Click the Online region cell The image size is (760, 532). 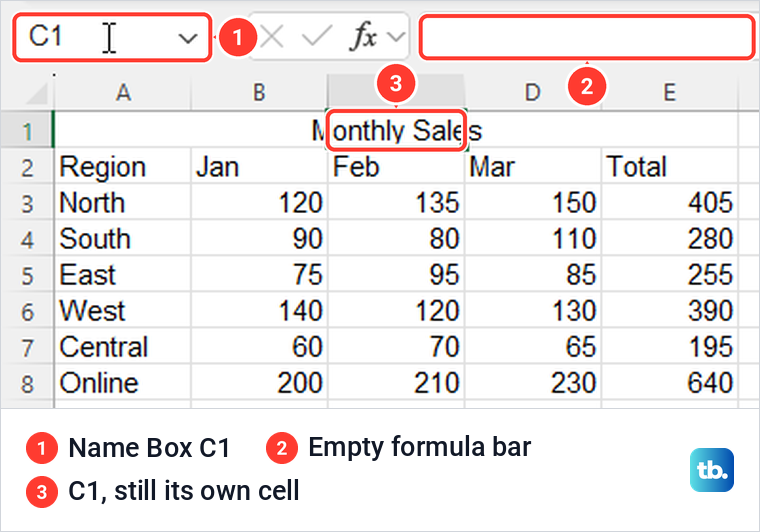123,382
